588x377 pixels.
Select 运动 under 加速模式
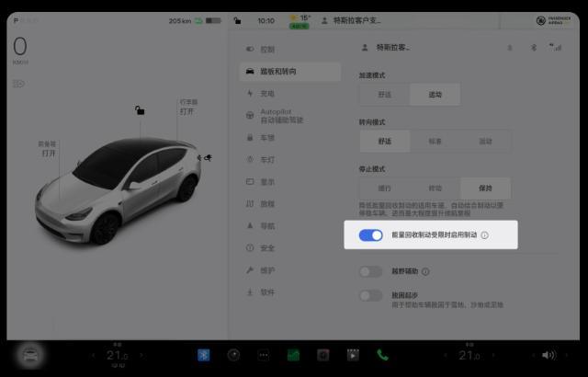(x=435, y=95)
